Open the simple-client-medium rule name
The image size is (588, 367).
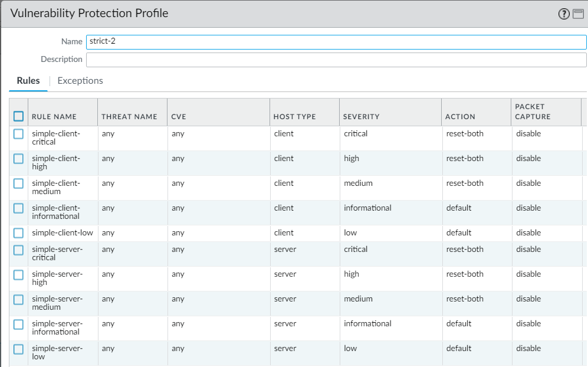[x=56, y=187]
